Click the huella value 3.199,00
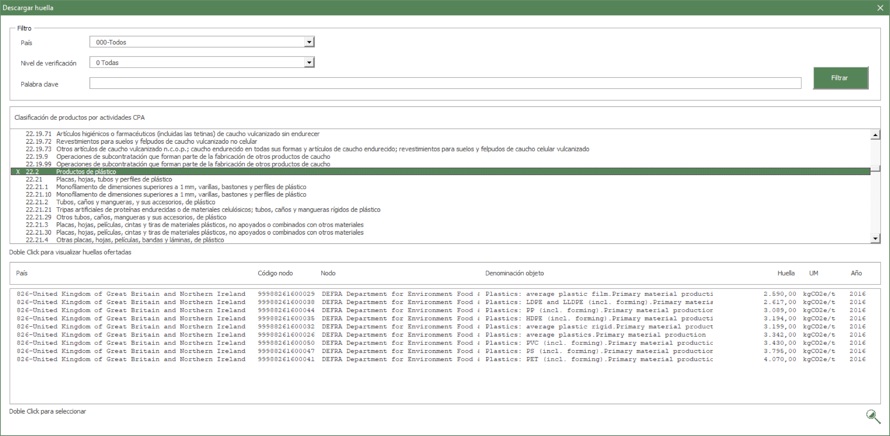 tap(780, 327)
